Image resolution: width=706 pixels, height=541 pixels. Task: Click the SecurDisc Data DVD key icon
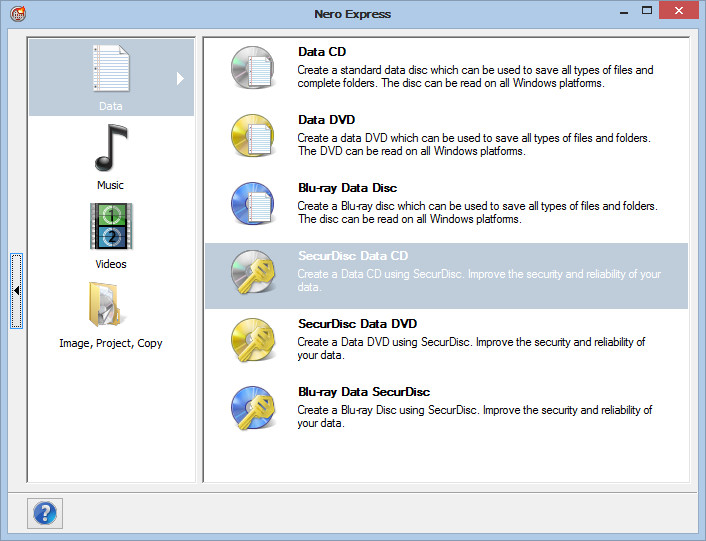click(253, 340)
